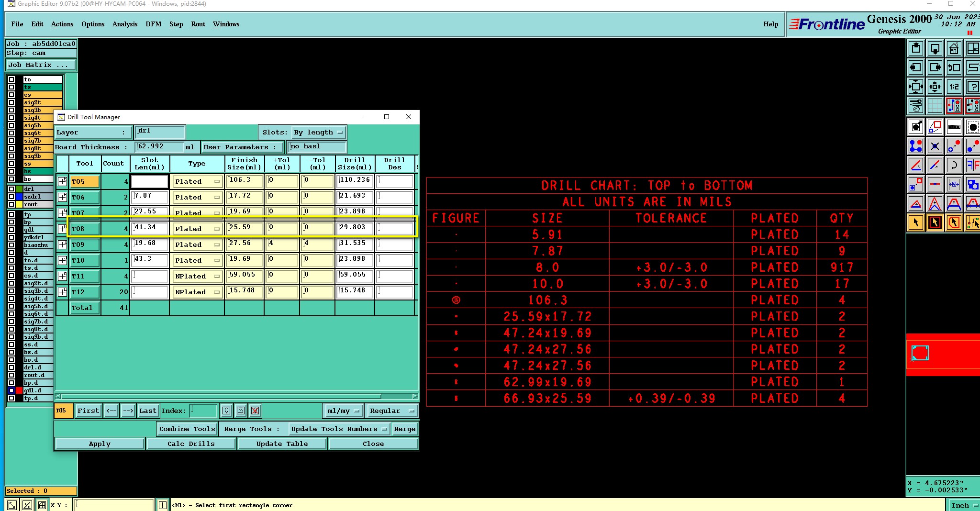Toggle the grid display icon
The height and width of the screenshot is (511, 980).
click(935, 105)
